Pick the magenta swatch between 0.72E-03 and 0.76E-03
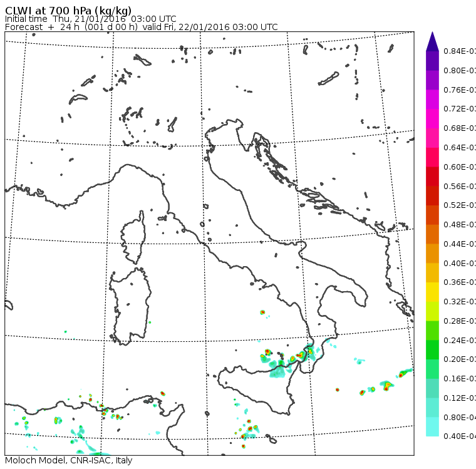476x469 pixels. tap(432, 100)
